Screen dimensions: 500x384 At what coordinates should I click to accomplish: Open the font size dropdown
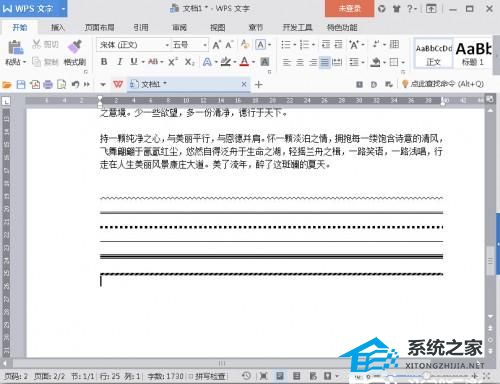coord(204,45)
